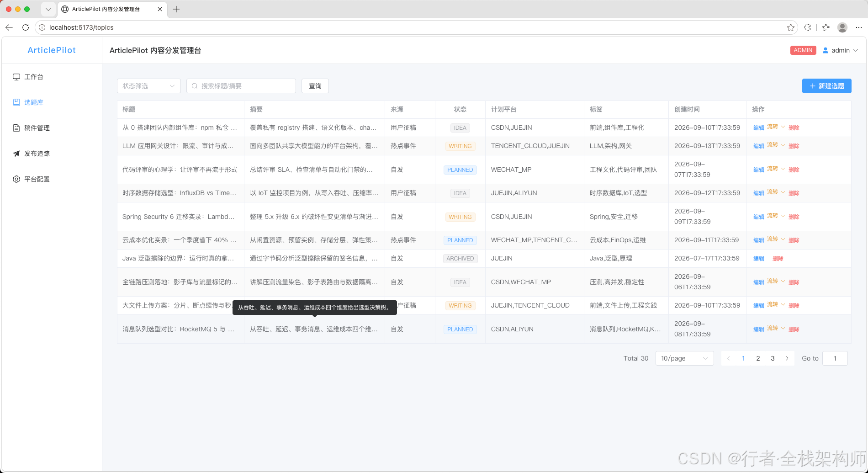The height and width of the screenshot is (473, 868).
Task: Edit the LLM 应用网关设计 row
Action: tap(759, 146)
